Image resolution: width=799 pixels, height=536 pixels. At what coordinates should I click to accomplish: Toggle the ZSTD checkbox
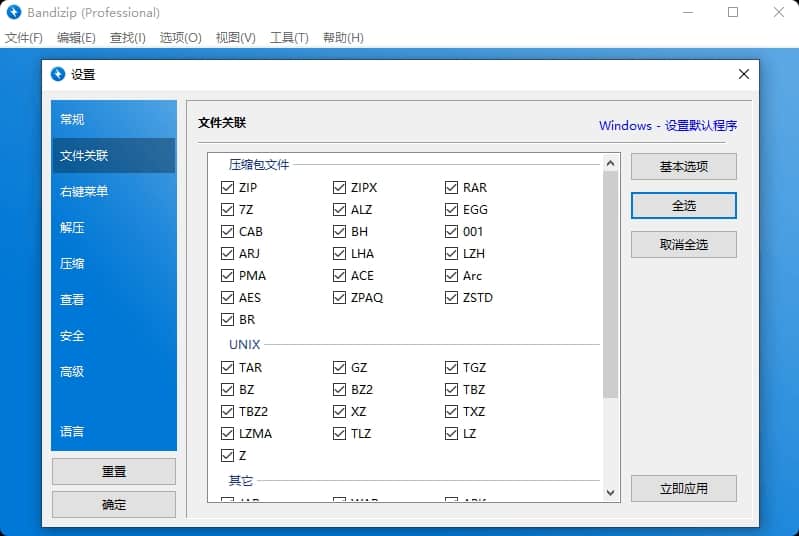click(451, 298)
